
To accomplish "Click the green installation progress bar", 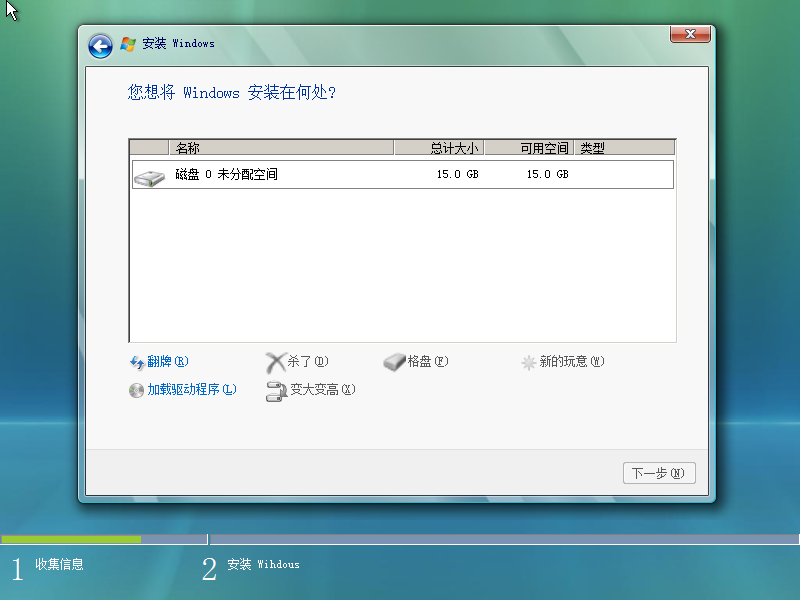I will 71,539.
